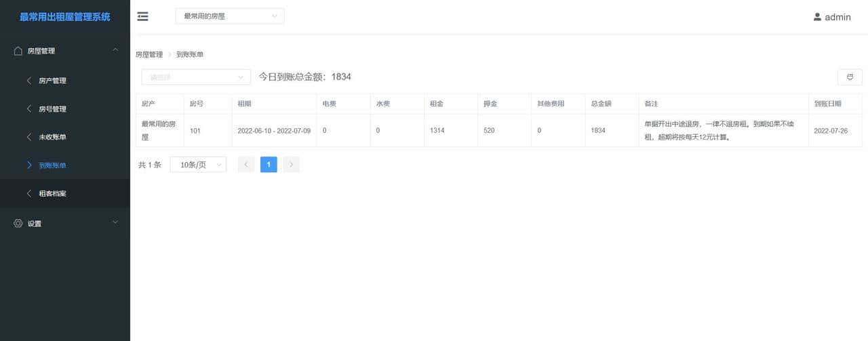This screenshot has width=868, height=341.
Task: Click the gear icon beside 设置
Action: (x=18, y=223)
